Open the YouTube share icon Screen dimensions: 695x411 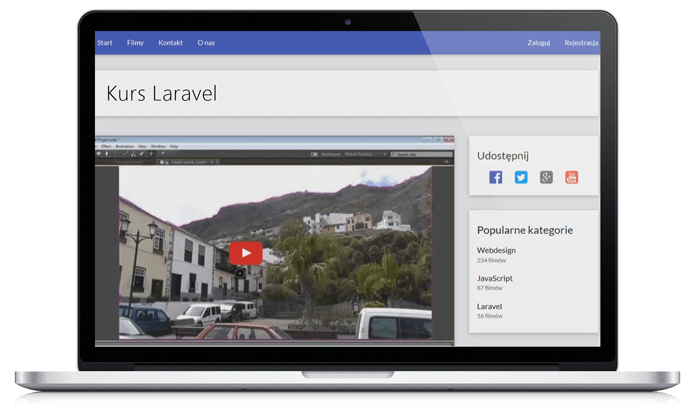tap(572, 177)
